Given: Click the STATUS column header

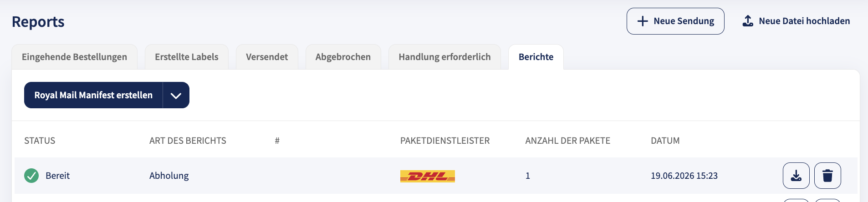Looking at the screenshot, I should pos(40,141).
